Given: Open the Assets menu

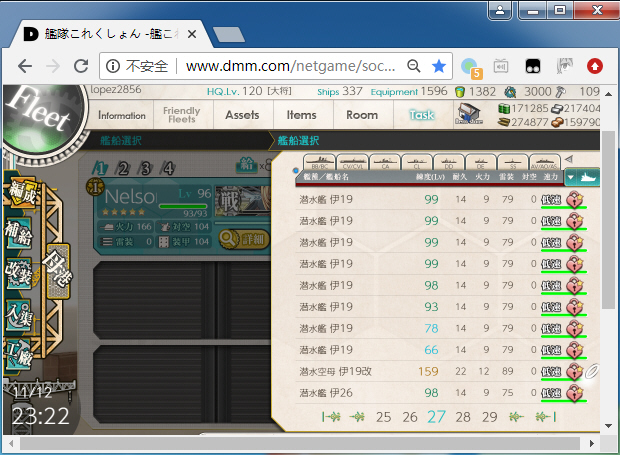Looking at the screenshot, I should pos(242,115).
